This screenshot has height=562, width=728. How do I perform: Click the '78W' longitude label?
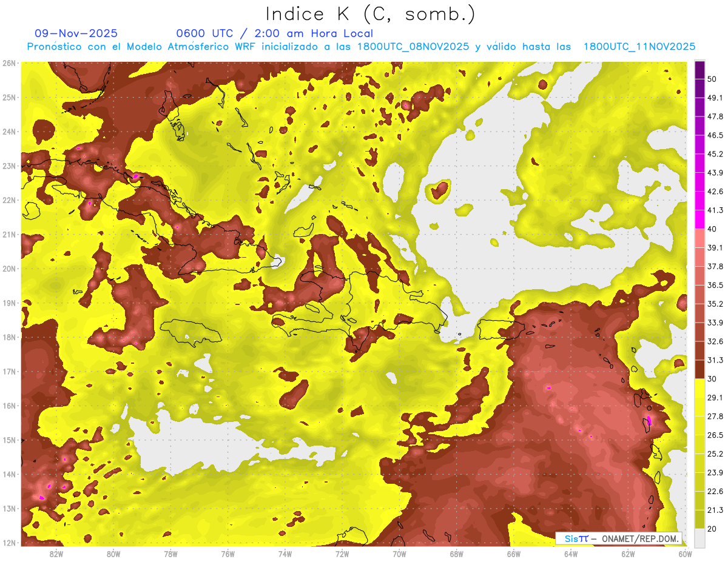[x=170, y=554]
